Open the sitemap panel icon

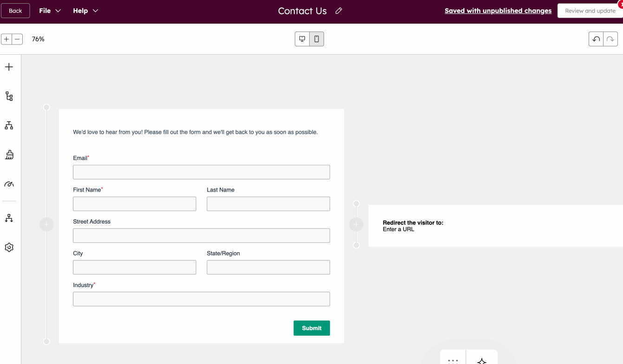click(8, 125)
